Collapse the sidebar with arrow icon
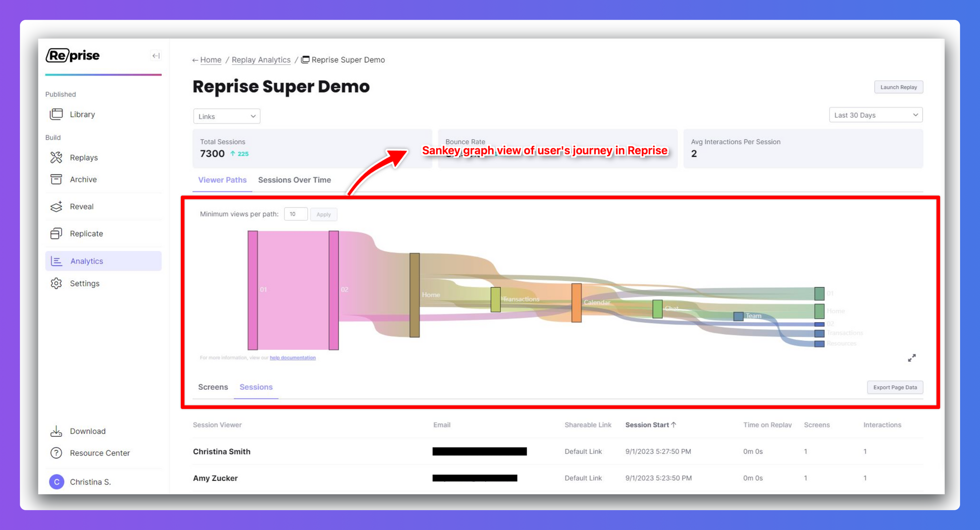The height and width of the screenshot is (530, 980). coord(156,56)
